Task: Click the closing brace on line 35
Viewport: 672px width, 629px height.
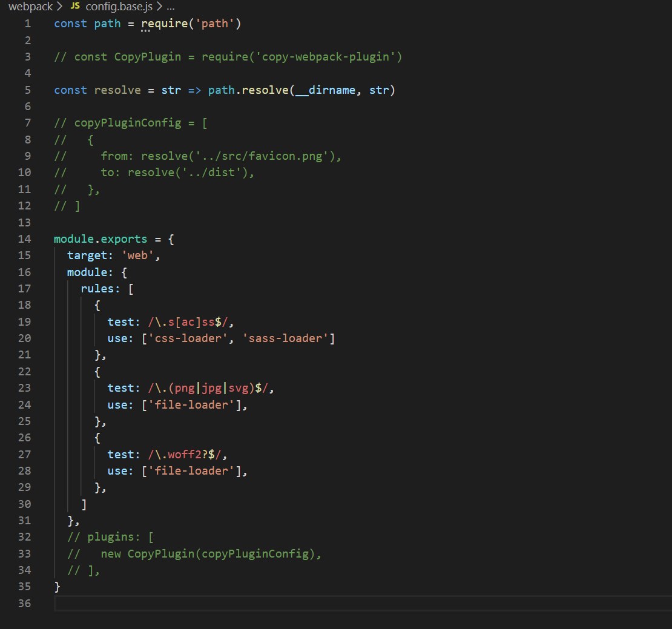Action: coord(57,587)
